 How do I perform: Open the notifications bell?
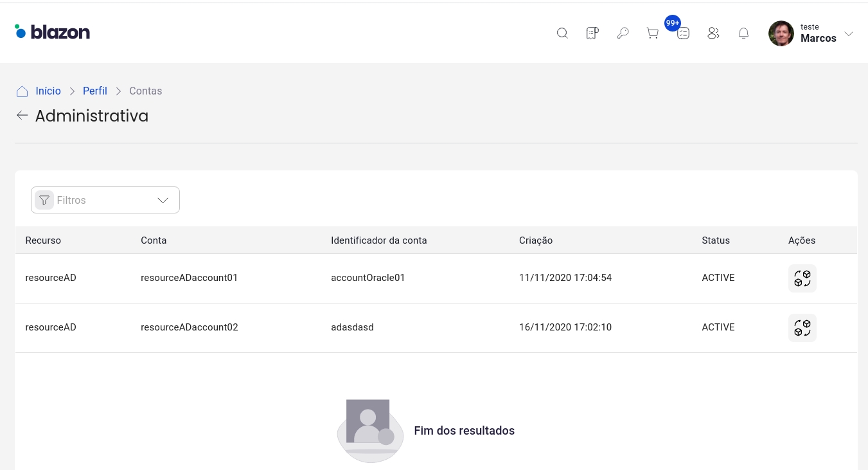coord(743,33)
